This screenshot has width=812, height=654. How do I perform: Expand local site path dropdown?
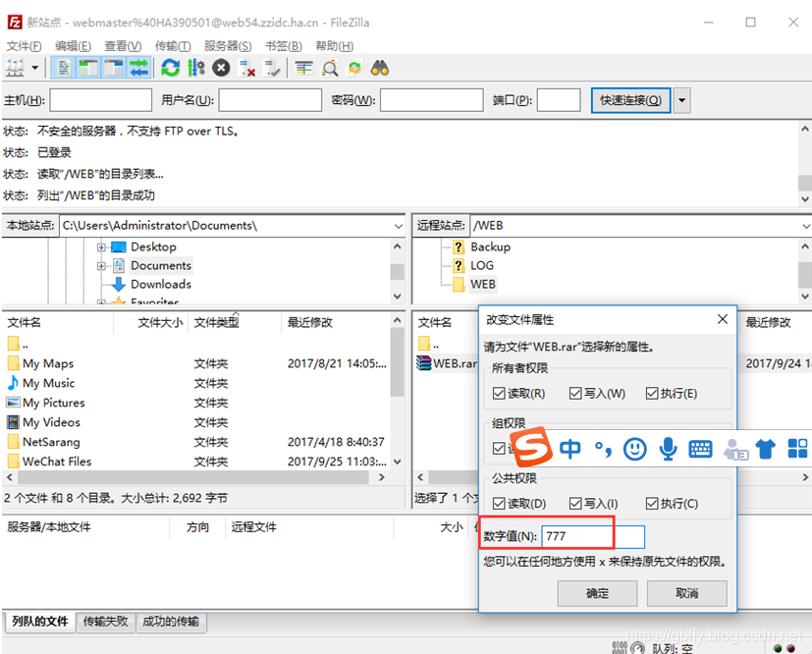(399, 226)
